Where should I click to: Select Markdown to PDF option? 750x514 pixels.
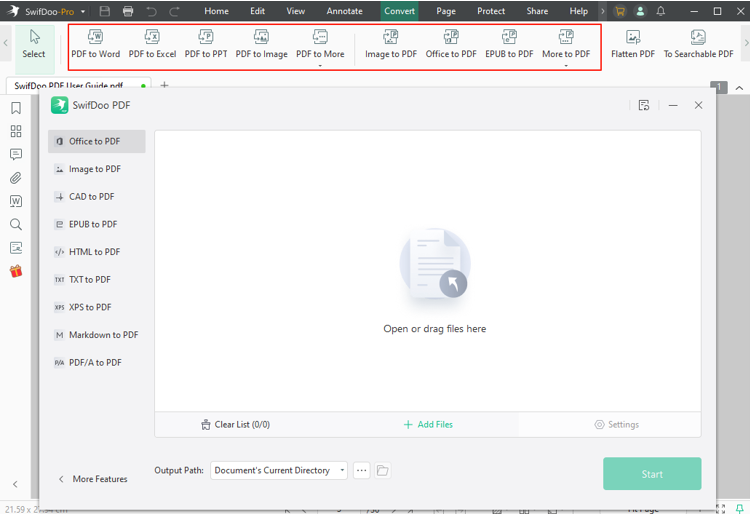97,335
